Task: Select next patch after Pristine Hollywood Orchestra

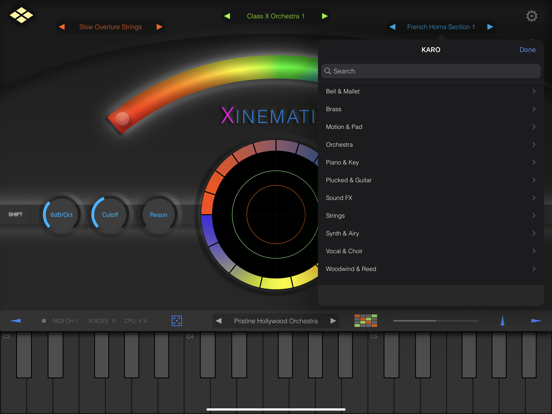Action: pyautogui.click(x=333, y=321)
